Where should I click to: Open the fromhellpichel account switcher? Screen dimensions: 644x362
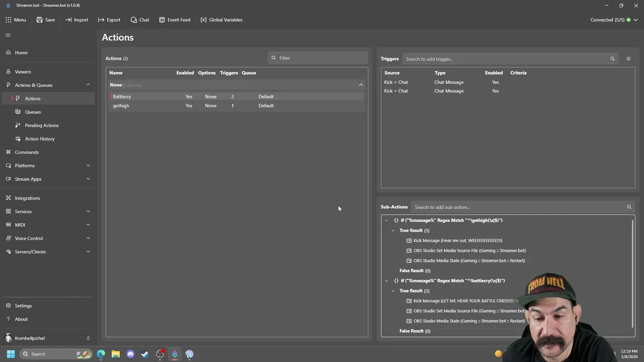(x=48, y=338)
